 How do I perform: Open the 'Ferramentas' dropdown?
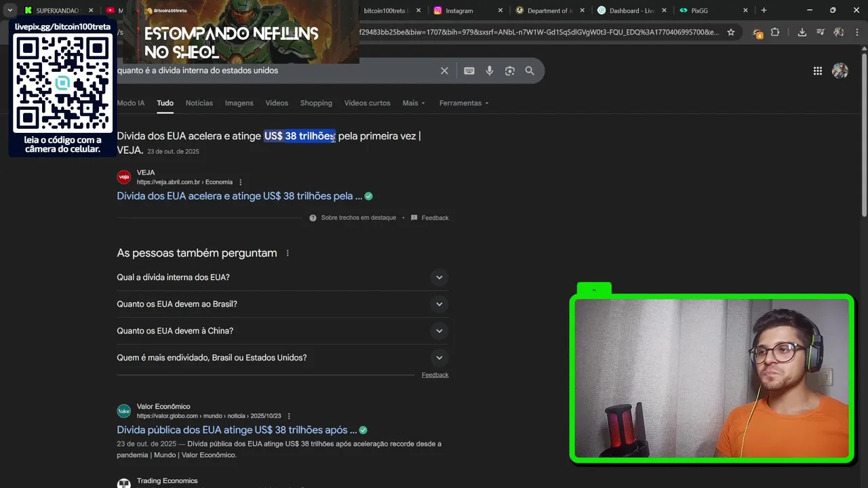(x=464, y=103)
